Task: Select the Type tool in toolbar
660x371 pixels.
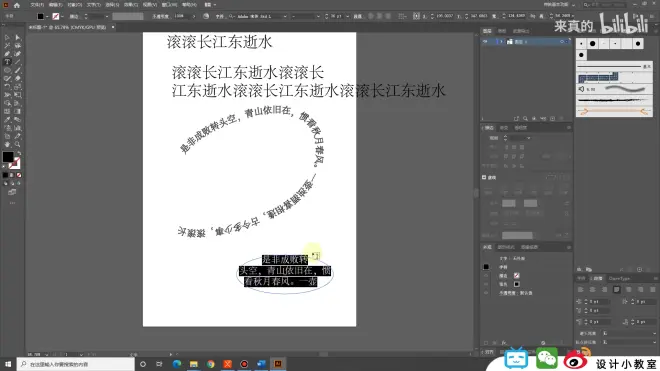Action: click(x=7, y=62)
